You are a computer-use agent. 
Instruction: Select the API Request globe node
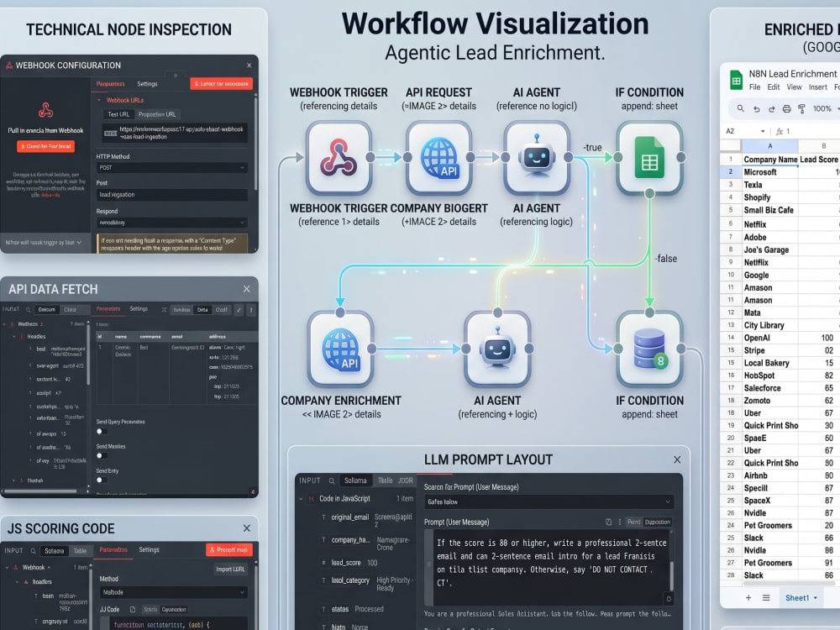[x=438, y=158]
